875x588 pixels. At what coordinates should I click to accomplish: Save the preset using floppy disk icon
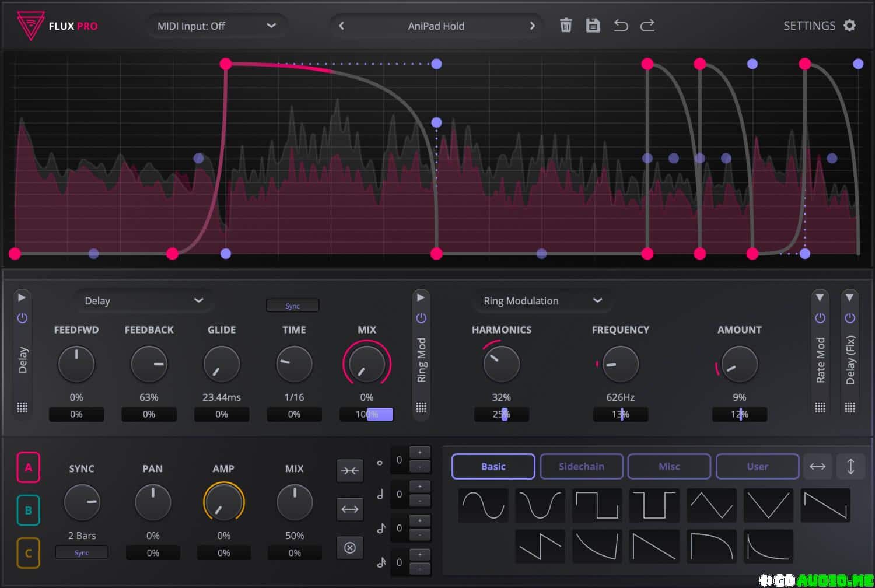(x=593, y=26)
